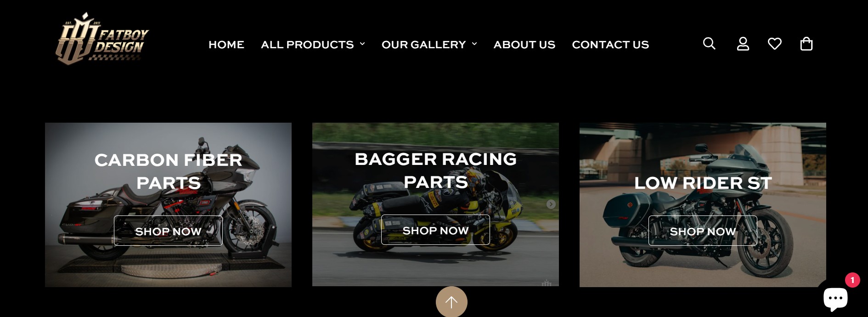This screenshot has width=868, height=317.
Task: Click the back-to-top arrow button
Action: [451, 302]
